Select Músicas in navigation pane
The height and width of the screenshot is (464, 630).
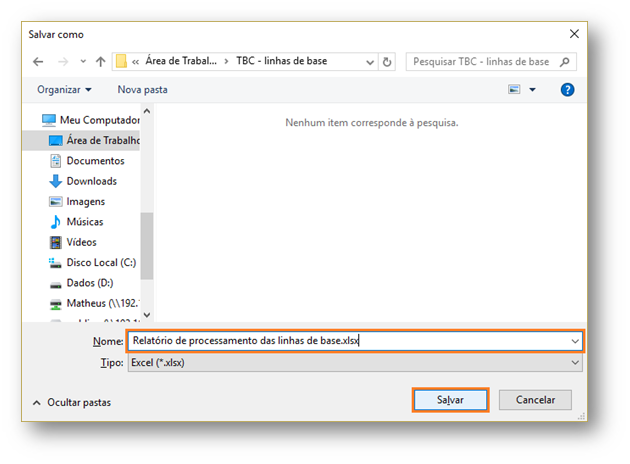point(84,222)
